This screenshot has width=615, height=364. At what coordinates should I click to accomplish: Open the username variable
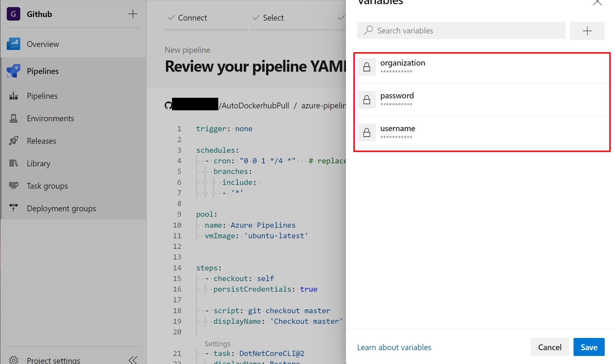[481, 132]
